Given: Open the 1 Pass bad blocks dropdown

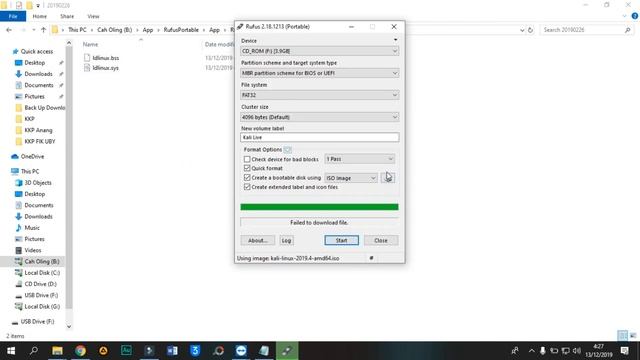Looking at the screenshot, I should tap(360, 159).
